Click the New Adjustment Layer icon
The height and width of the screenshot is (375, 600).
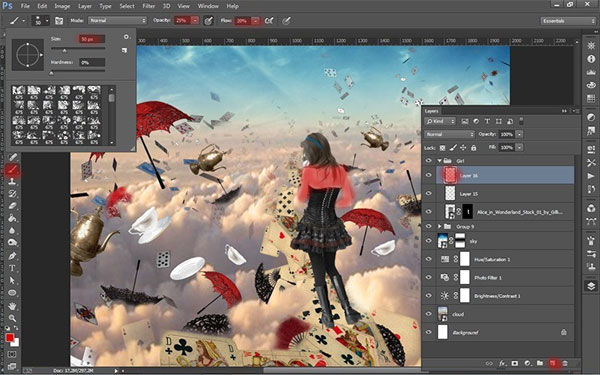527,363
